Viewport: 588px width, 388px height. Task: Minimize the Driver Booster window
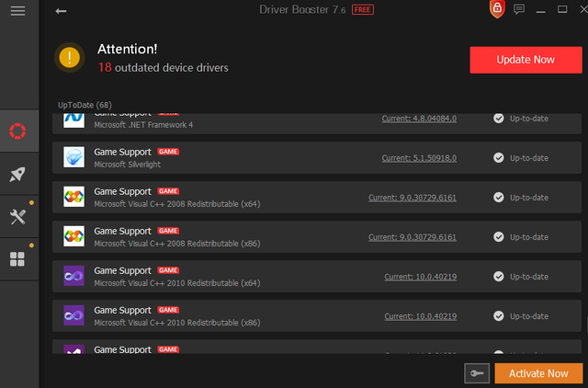[x=540, y=10]
